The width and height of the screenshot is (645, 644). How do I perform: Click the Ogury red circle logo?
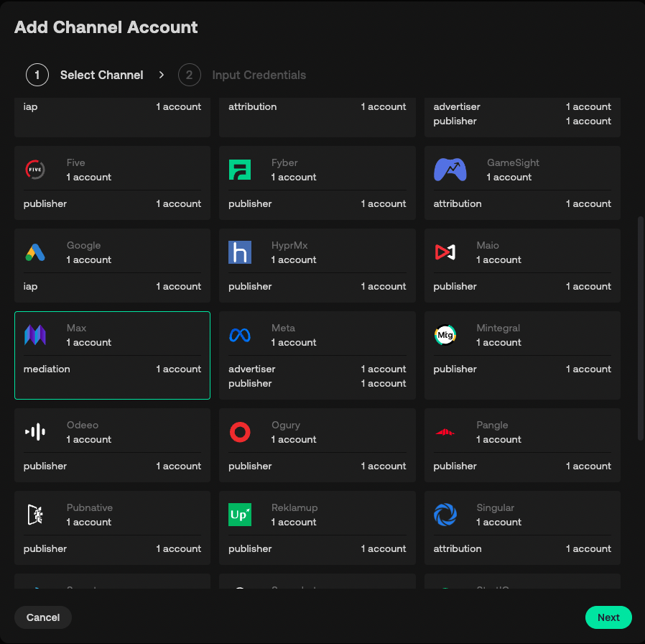pos(240,432)
